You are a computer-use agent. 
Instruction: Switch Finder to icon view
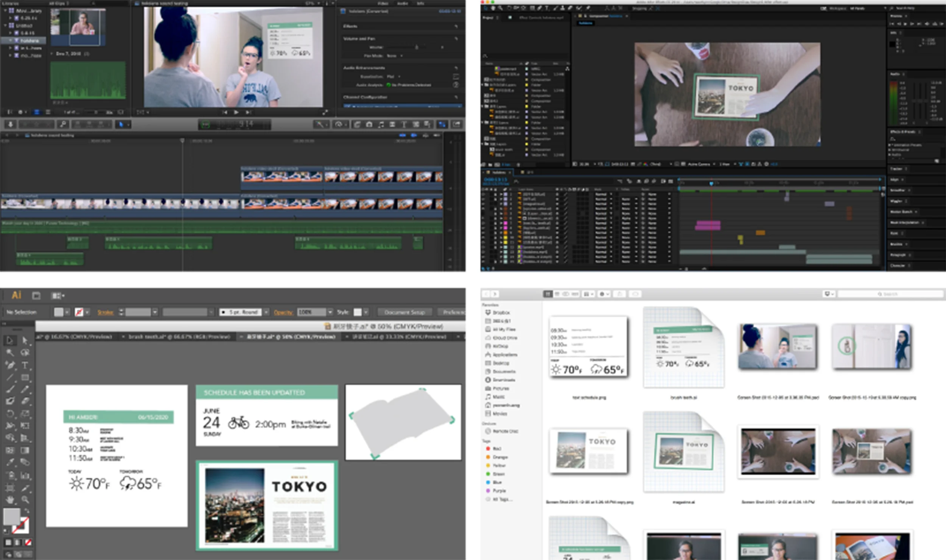548,294
